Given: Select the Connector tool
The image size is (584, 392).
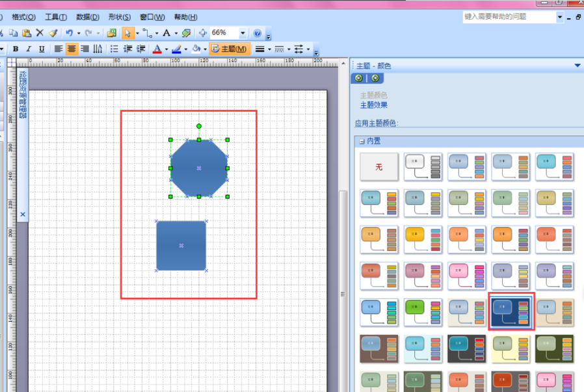Looking at the screenshot, I should pyautogui.click(x=146, y=33).
